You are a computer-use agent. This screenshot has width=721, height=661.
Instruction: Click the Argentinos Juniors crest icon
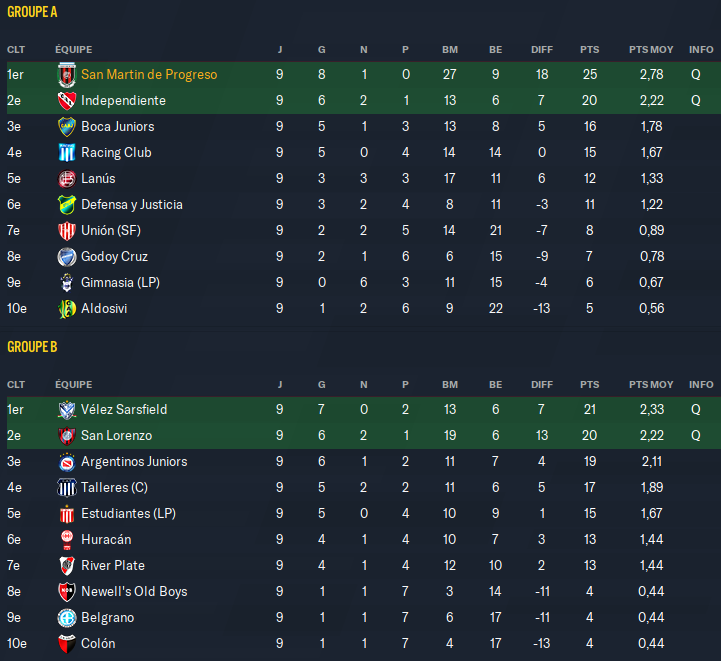(x=67, y=462)
